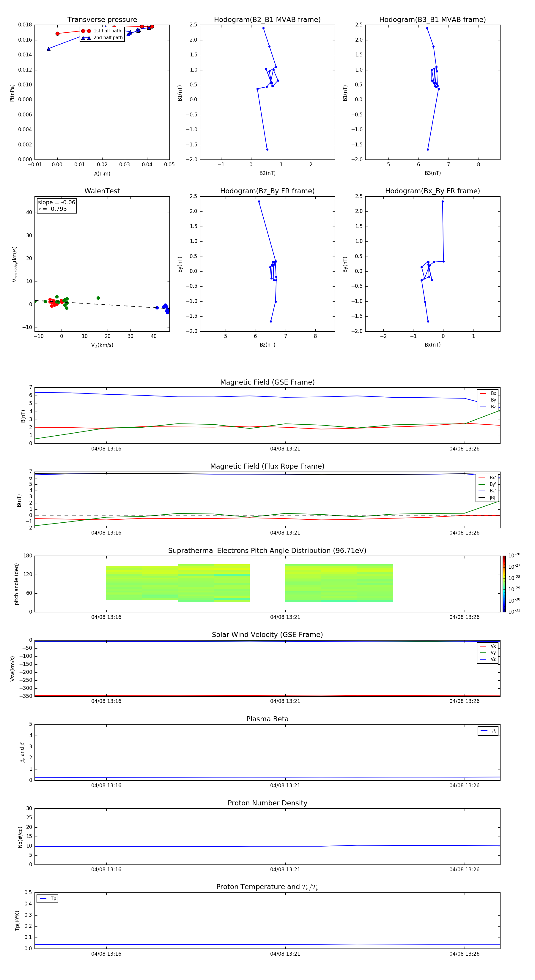Click the pitch angle colorbar
The height and width of the screenshot is (980, 535).
coord(504,584)
